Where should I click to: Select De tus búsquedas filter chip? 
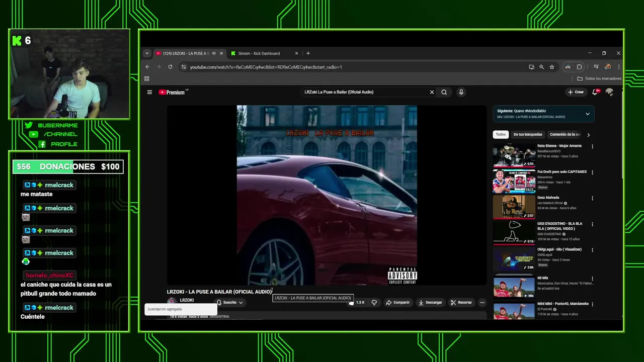tap(528, 134)
